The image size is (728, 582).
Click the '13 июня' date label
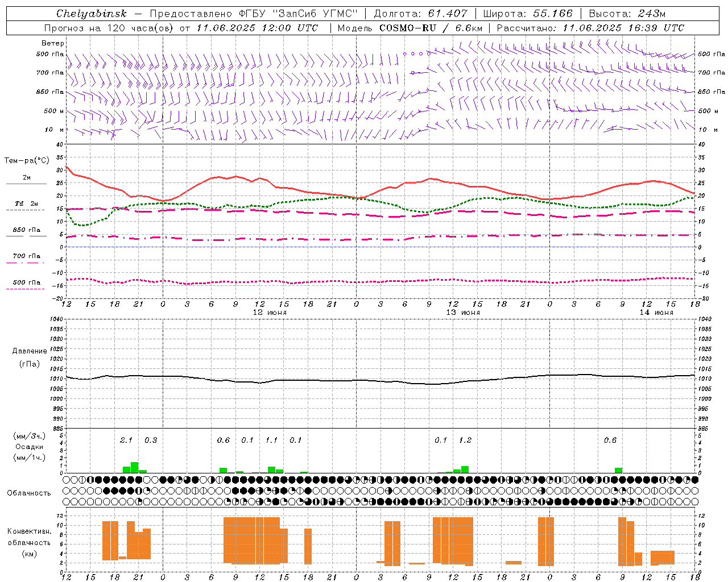(x=463, y=313)
